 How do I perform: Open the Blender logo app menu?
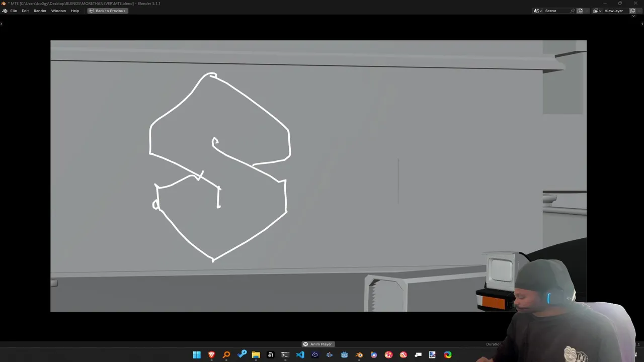[5, 11]
